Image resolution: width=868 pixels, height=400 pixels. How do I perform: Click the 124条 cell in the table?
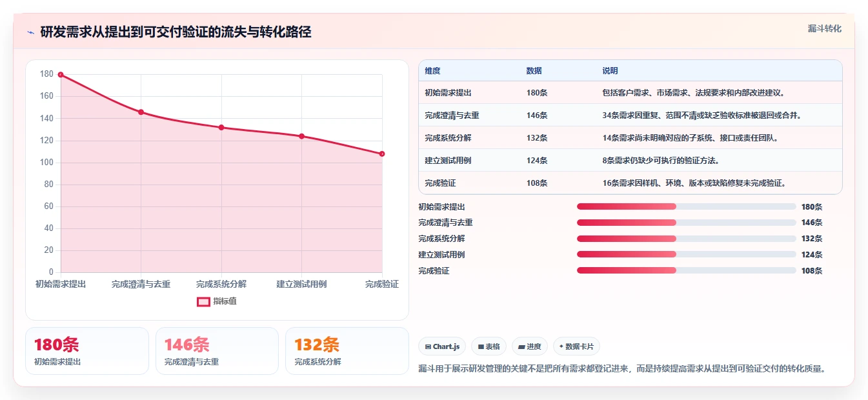point(537,161)
